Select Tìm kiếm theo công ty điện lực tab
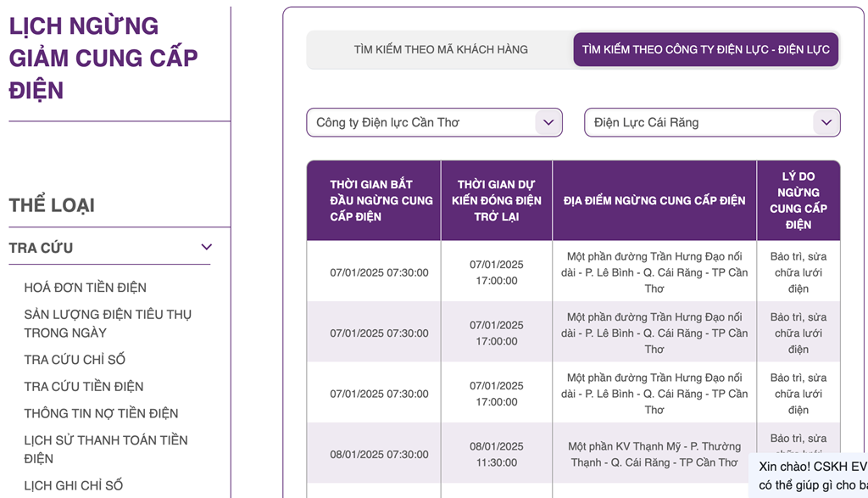 705,49
